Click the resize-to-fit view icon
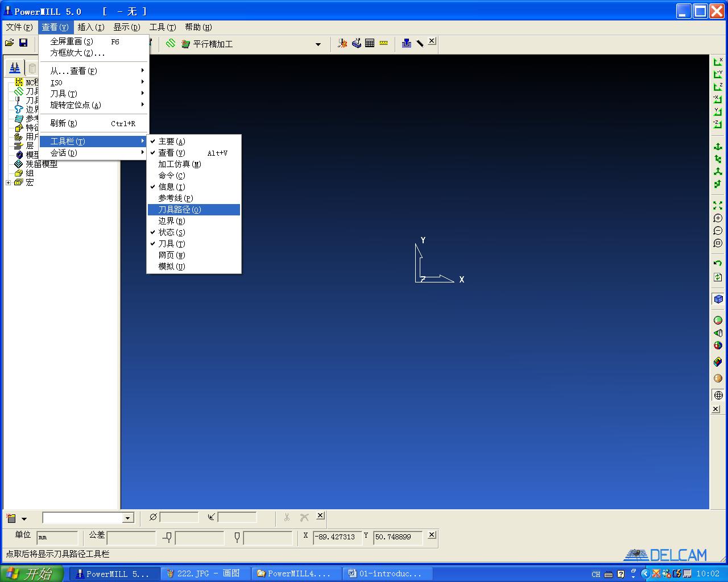Viewport: 728px width, 582px height. tap(718, 206)
